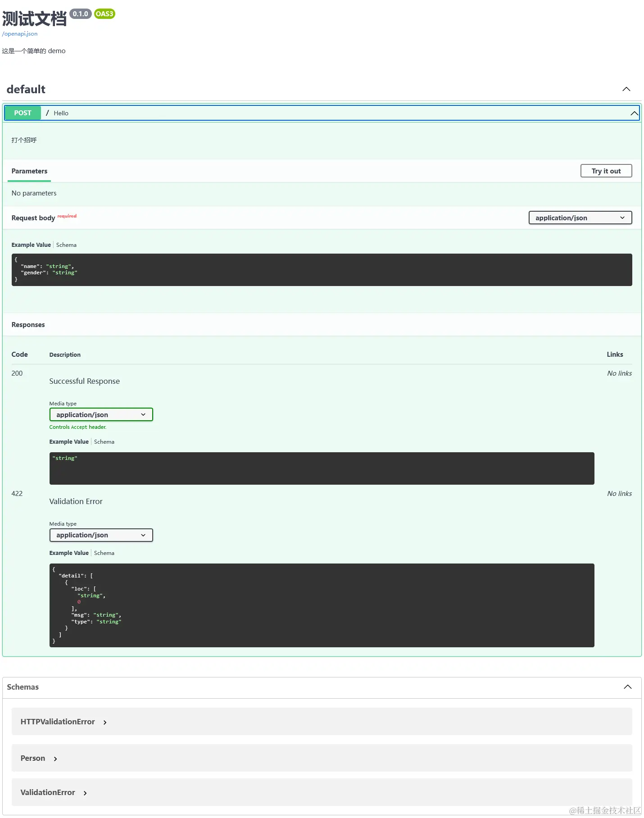Click the "Validation Error" description text
Image resolution: width=644 pixels, height=818 pixels.
coord(76,501)
